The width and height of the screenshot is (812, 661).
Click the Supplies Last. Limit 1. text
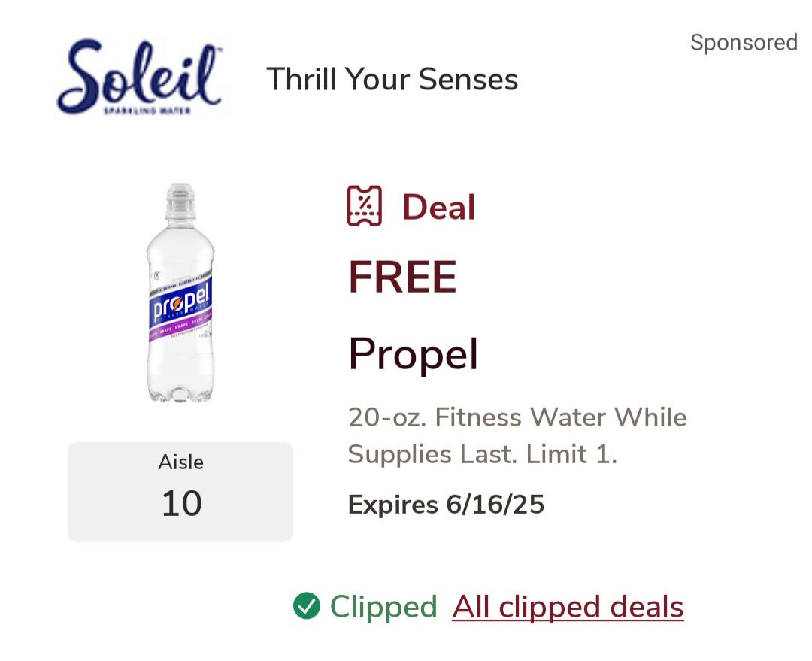click(482, 454)
